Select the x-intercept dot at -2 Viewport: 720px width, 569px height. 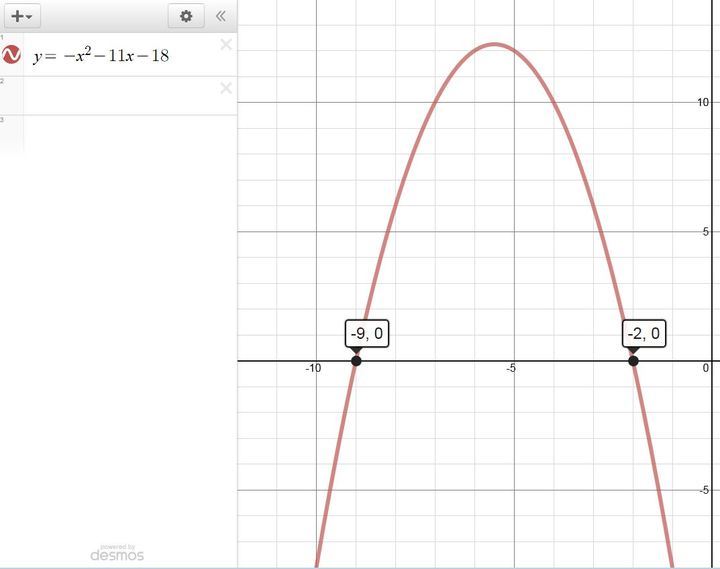point(633,360)
